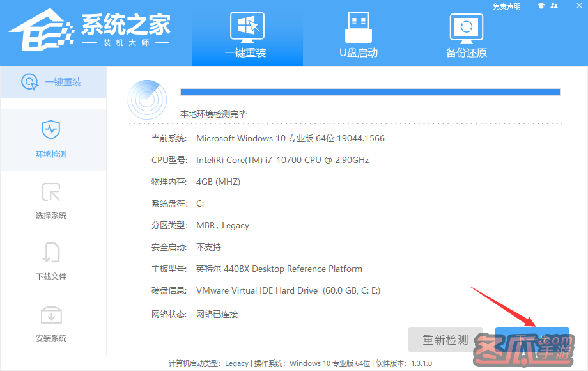This screenshot has width=588, height=371.
Task: Click the 分区类型 label
Action: (169, 225)
